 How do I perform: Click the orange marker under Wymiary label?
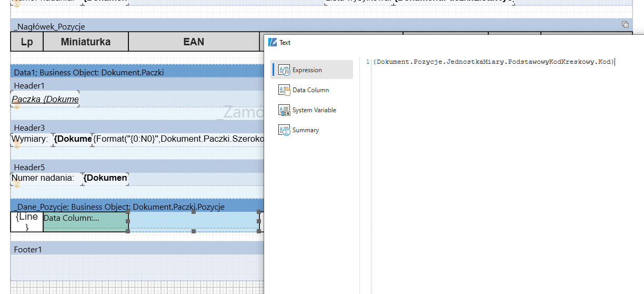click(17, 144)
